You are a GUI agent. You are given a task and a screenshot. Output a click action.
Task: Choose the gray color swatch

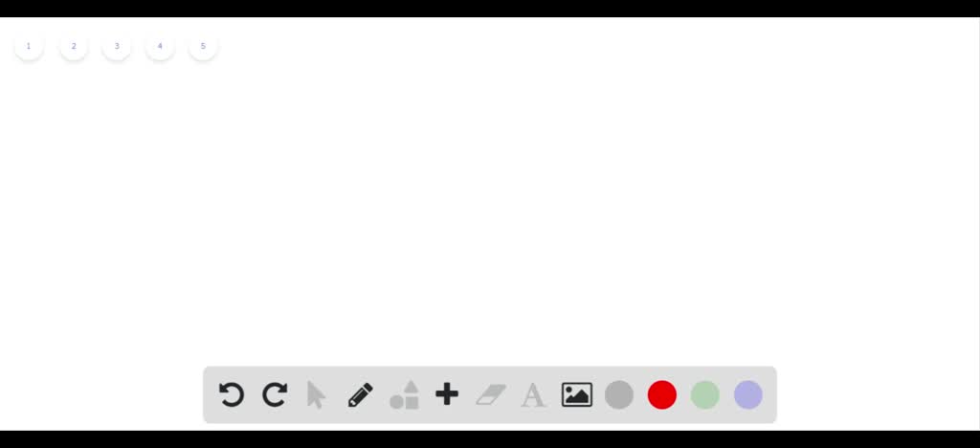(x=619, y=395)
